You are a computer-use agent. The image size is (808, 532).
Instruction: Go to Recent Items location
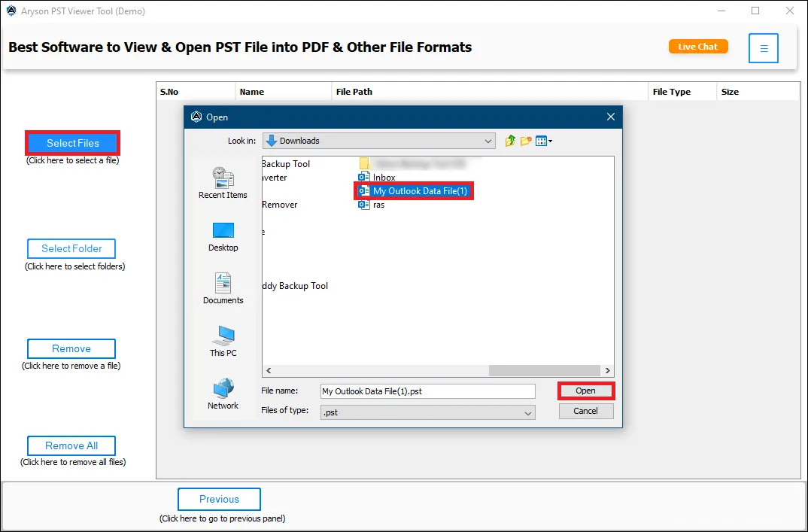click(223, 183)
